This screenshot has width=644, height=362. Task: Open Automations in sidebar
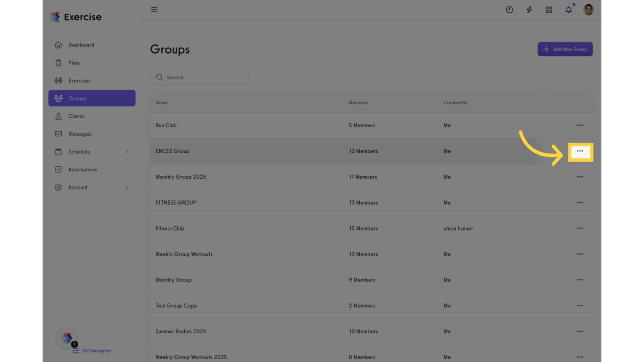(x=92, y=169)
